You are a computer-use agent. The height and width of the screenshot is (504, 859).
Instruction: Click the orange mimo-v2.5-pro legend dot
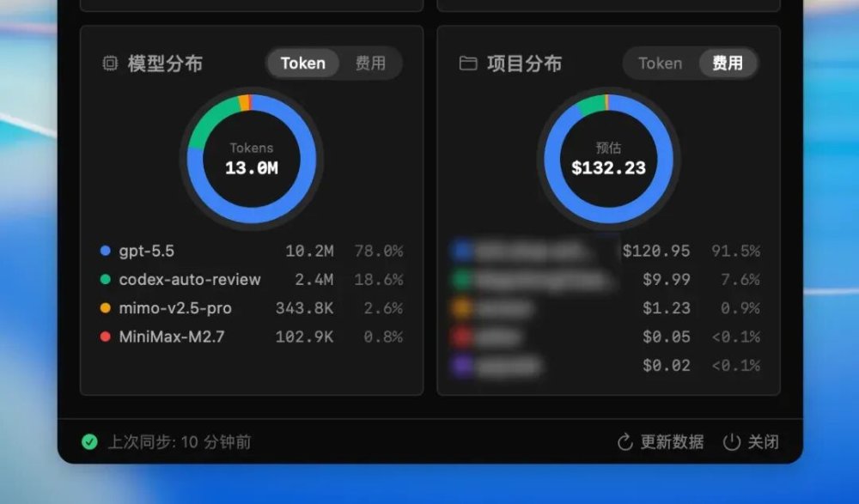(x=105, y=308)
